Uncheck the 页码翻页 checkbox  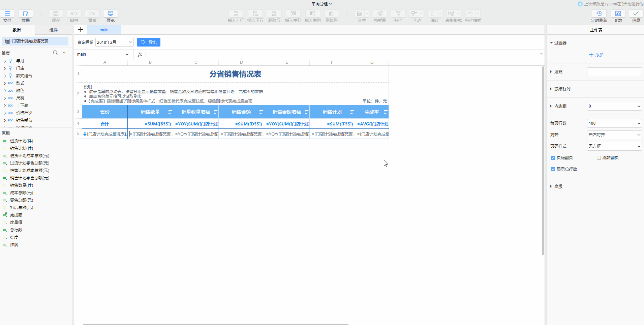553,158
